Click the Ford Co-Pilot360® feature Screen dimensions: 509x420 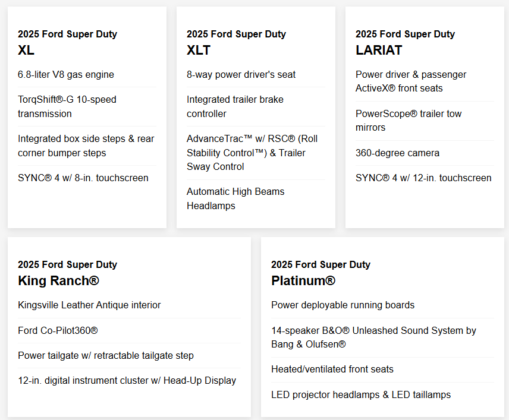58,330
